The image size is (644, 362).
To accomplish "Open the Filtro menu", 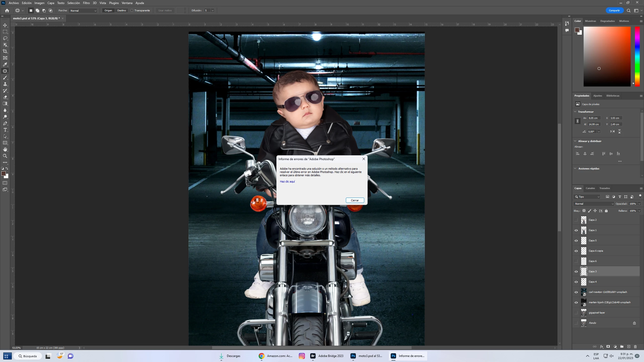I will pos(86,3).
